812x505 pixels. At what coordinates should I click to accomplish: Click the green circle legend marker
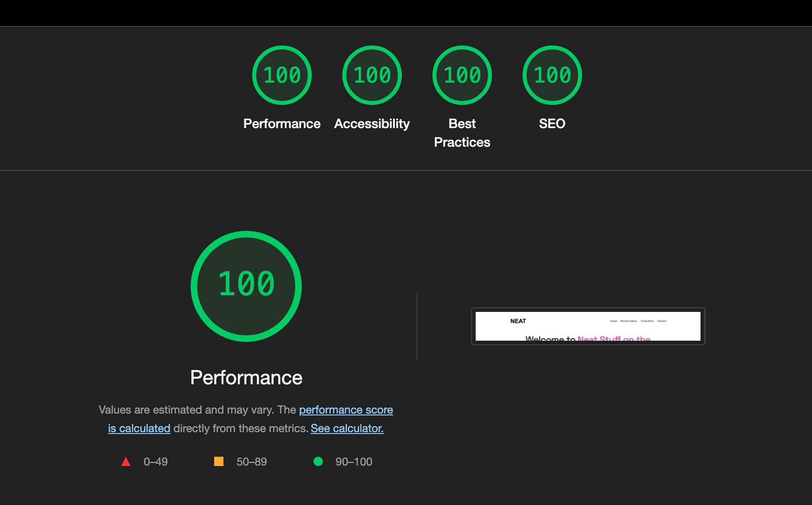point(318,461)
